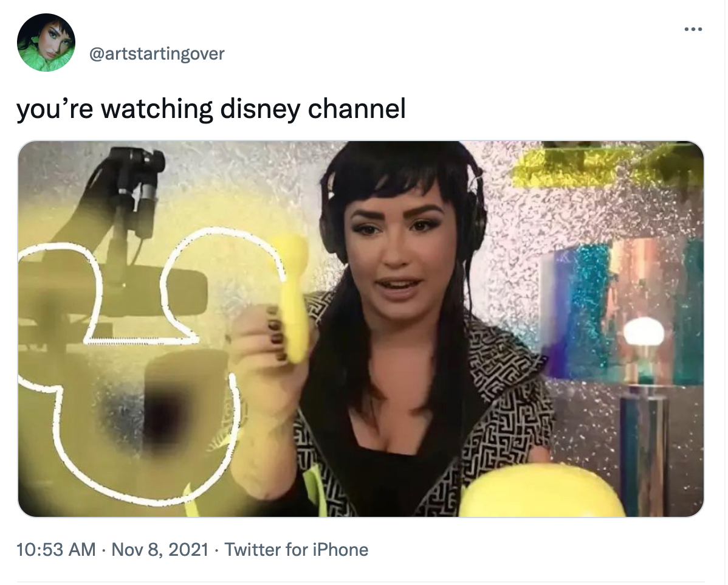Open the attached tweet image

[x=361, y=330]
